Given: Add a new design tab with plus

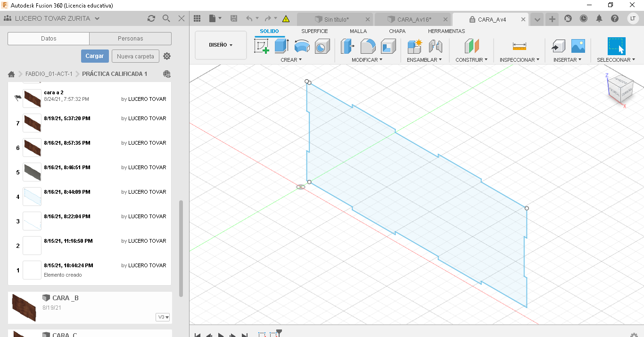Looking at the screenshot, I should click(x=552, y=19).
